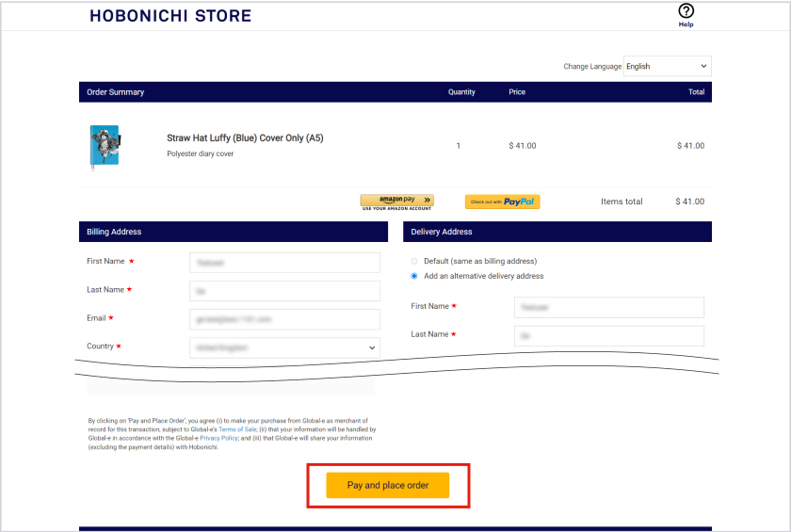Select Add an alternative delivery address
Screen dimensions: 791x532
[414, 276]
